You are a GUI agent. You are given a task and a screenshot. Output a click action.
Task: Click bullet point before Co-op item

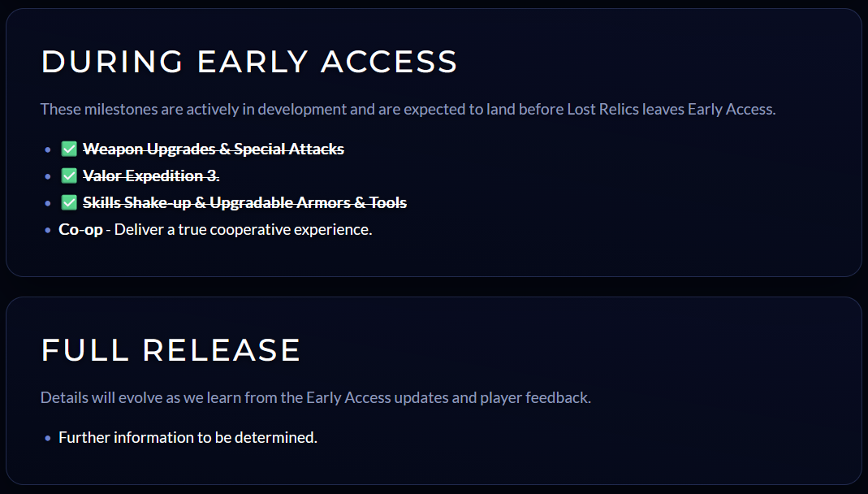pos(48,231)
